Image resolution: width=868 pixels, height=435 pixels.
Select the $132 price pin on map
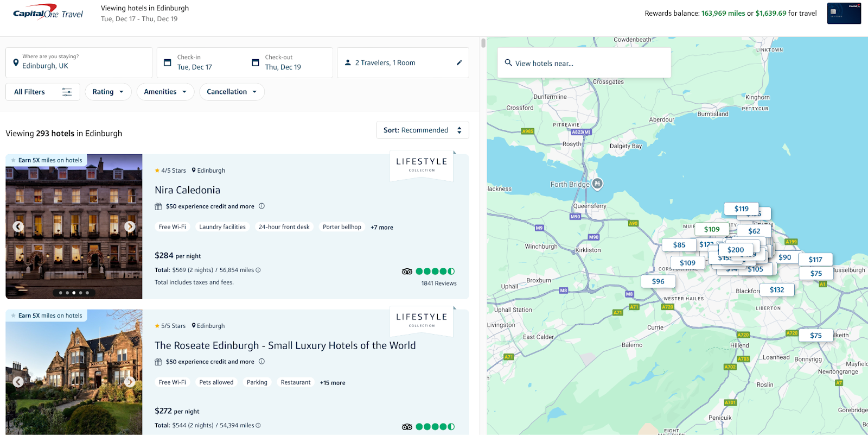[777, 290]
